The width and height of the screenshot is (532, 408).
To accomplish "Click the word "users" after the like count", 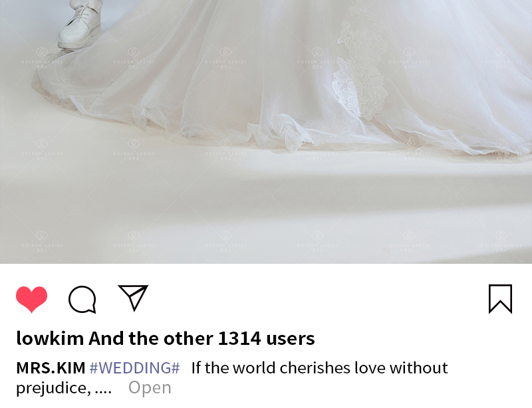I will tap(291, 339).
